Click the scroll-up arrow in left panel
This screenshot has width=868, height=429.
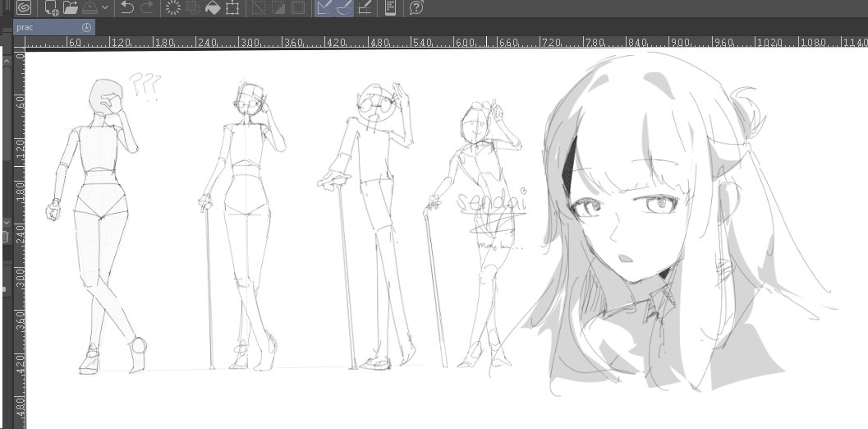(7, 62)
